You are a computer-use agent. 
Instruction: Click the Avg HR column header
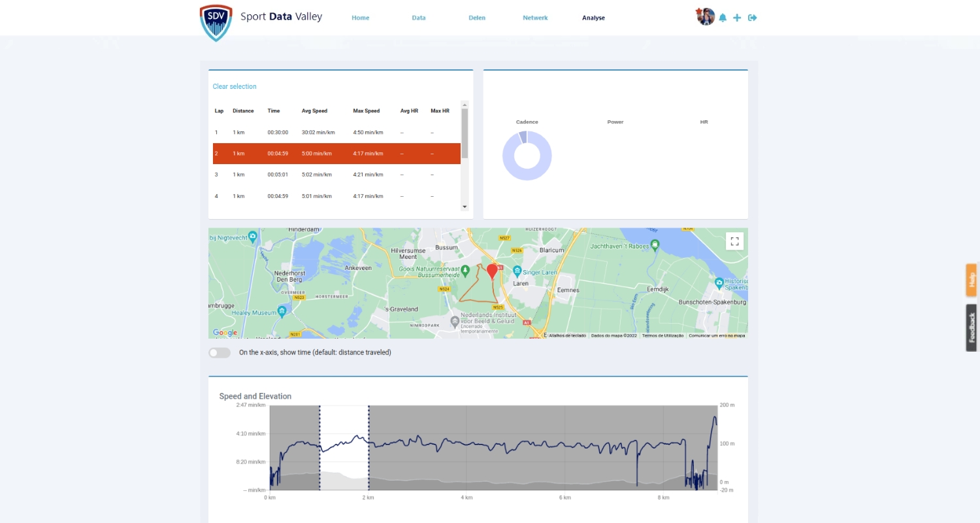[409, 111]
